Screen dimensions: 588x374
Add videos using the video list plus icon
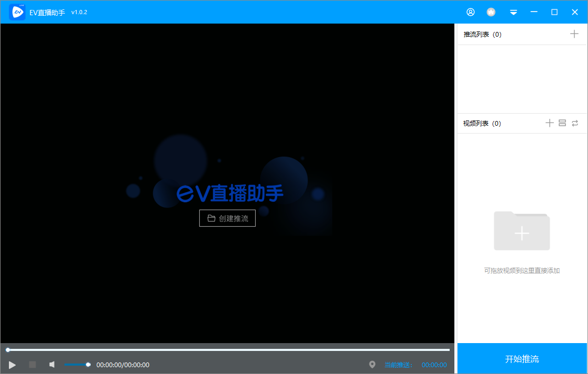click(549, 123)
